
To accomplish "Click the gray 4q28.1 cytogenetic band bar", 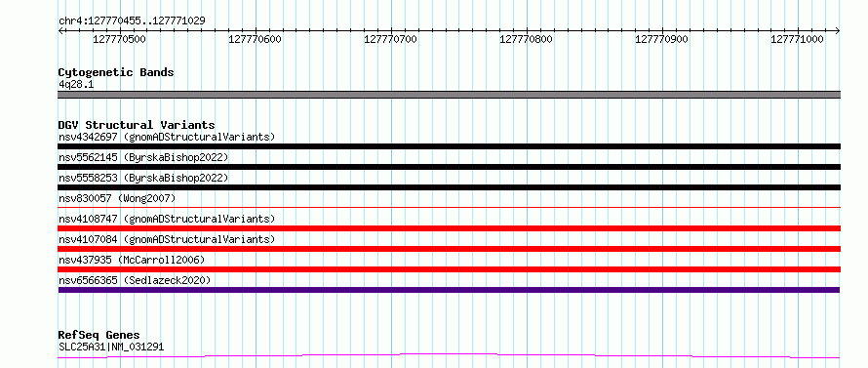I will (x=449, y=95).
